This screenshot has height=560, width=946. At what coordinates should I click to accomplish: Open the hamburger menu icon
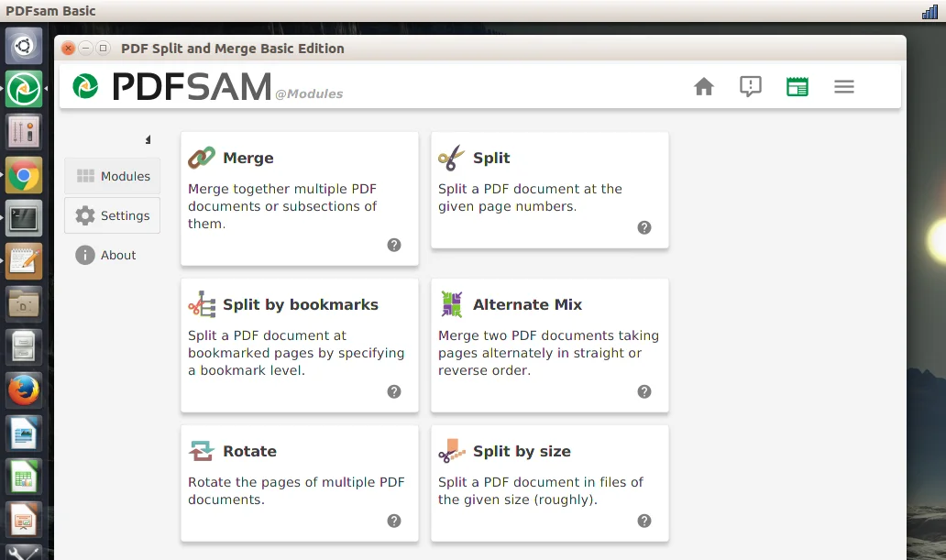click(x=844, y=87)
